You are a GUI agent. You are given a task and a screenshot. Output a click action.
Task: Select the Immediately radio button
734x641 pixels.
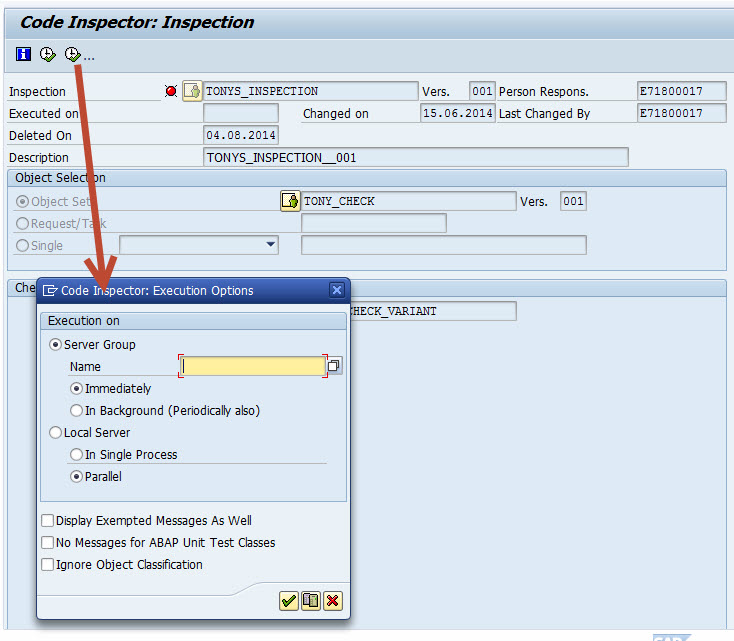point(76,389)
